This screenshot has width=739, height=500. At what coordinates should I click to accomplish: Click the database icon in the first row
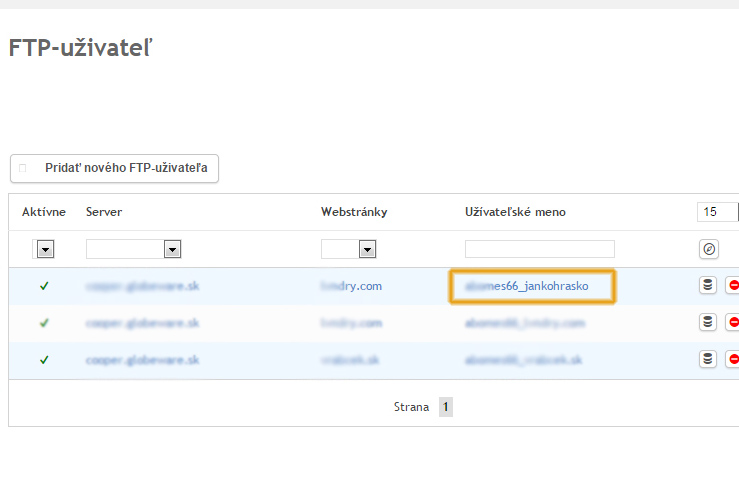[x=708, y=286]
